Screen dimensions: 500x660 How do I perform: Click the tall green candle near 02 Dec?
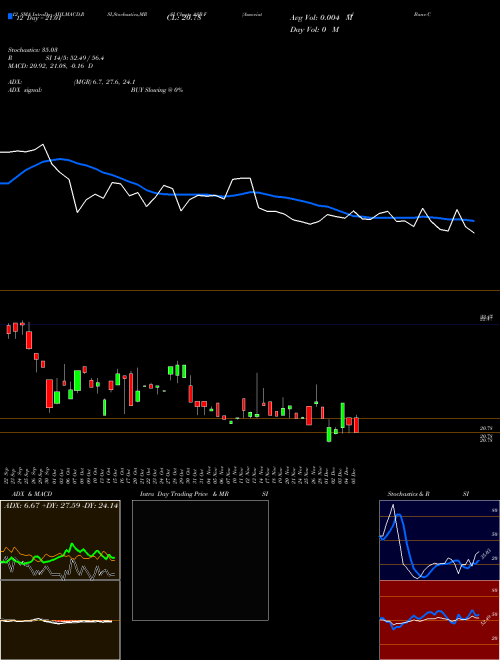[x=343, y=415]
